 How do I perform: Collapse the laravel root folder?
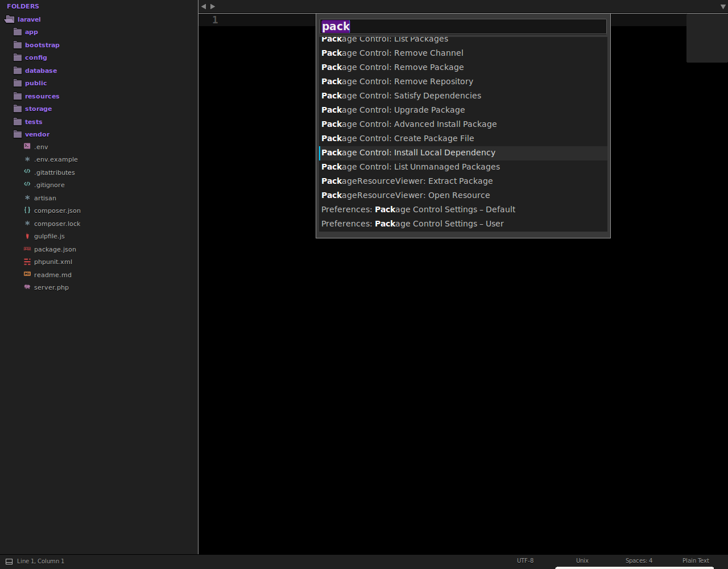[x=9, y=19]
